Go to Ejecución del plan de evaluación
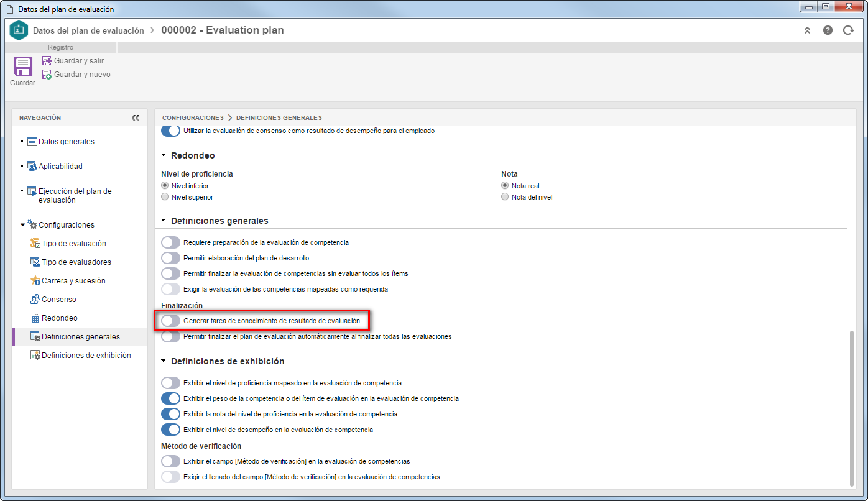868x501 pixels. click(75, 196)
